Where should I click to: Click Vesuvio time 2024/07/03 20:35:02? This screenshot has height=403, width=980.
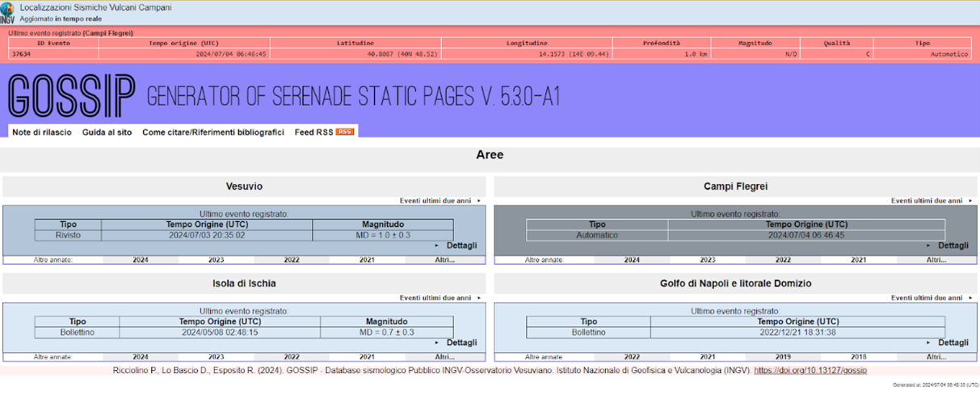pos(207,235)
